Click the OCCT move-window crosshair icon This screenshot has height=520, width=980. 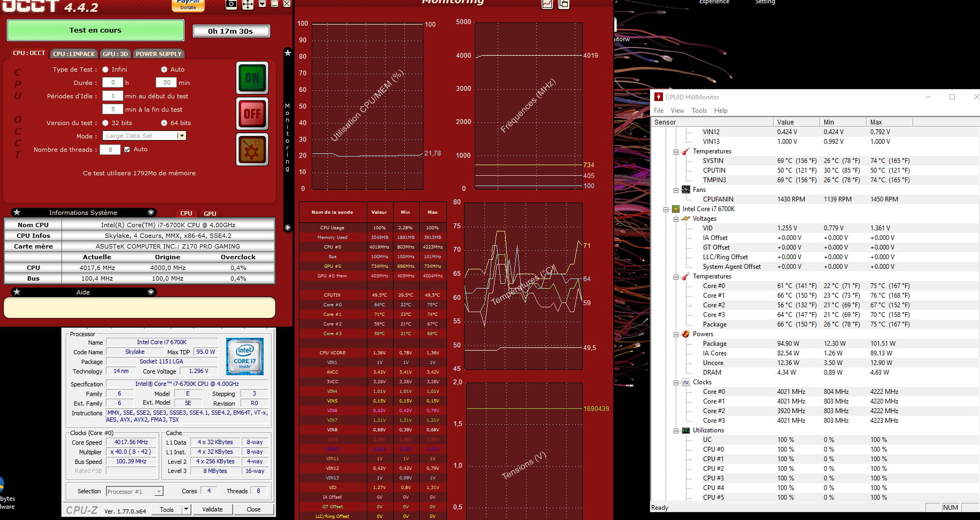(248, 4)
